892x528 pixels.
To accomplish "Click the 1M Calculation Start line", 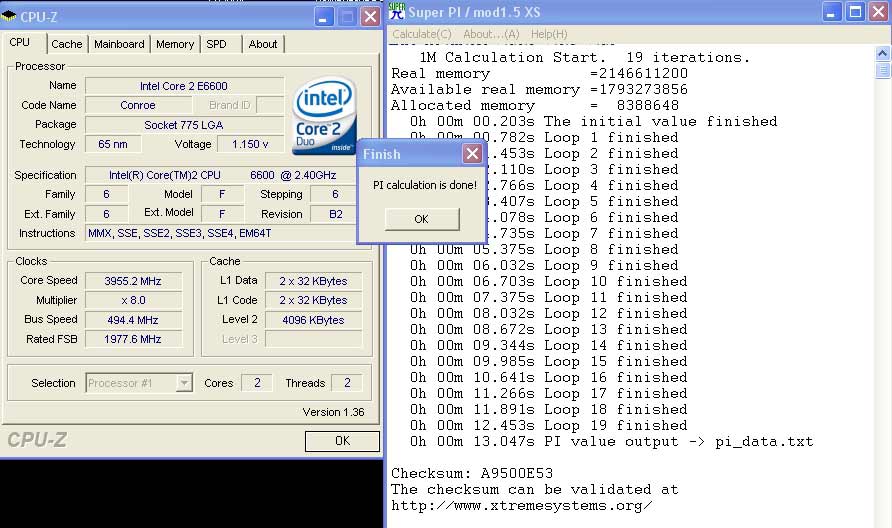I will point(585,57).
